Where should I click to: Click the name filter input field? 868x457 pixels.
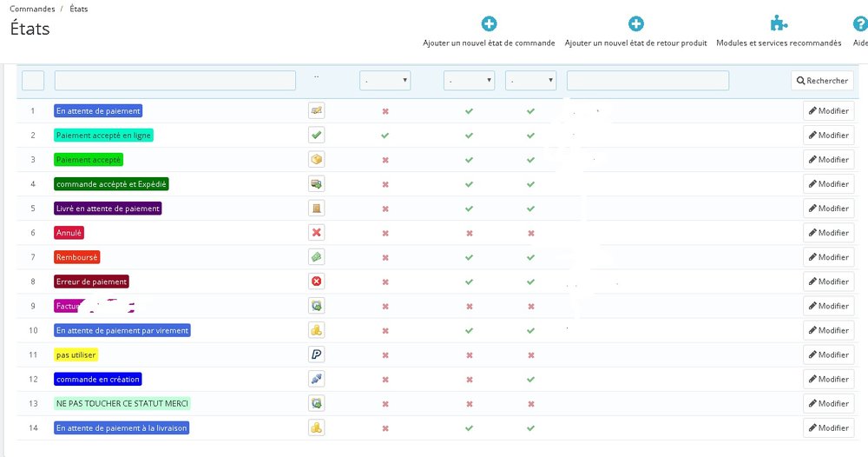175,80
